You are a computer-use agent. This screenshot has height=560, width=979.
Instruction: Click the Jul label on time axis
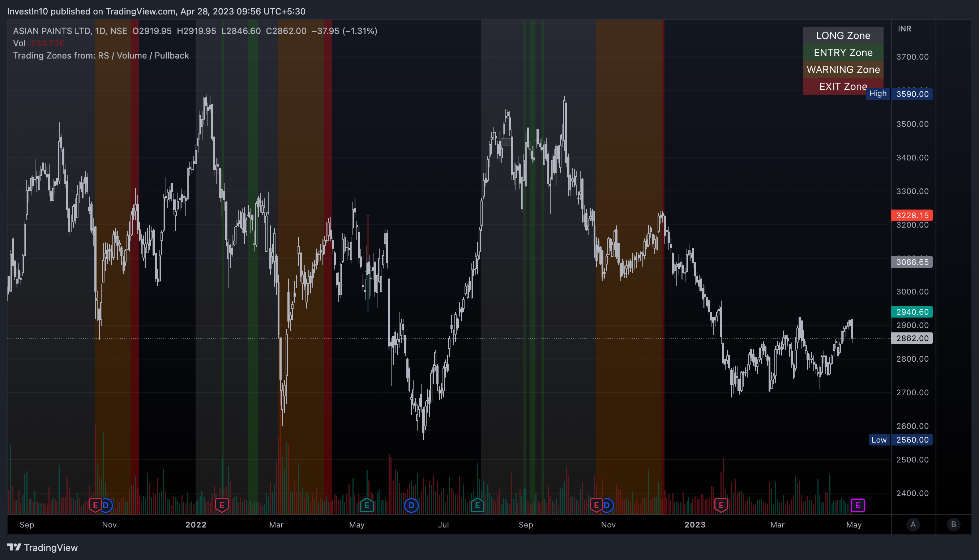[443, 525]
